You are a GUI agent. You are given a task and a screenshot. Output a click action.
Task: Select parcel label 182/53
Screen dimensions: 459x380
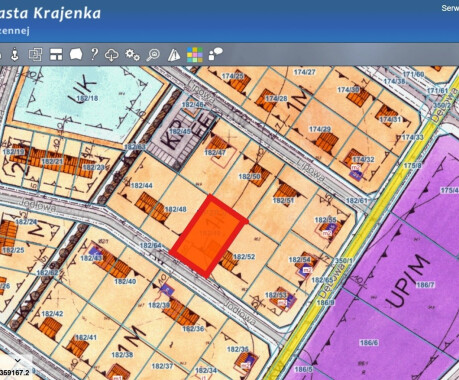tap(276, 295)
